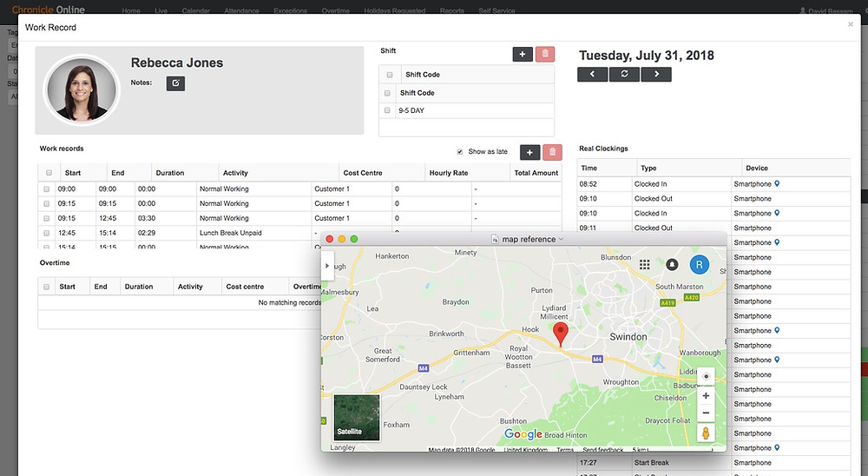The width and height of the screenshot is (868, 476).
Task: Click the Google logo on the map
Action: (x=523, y=434)
